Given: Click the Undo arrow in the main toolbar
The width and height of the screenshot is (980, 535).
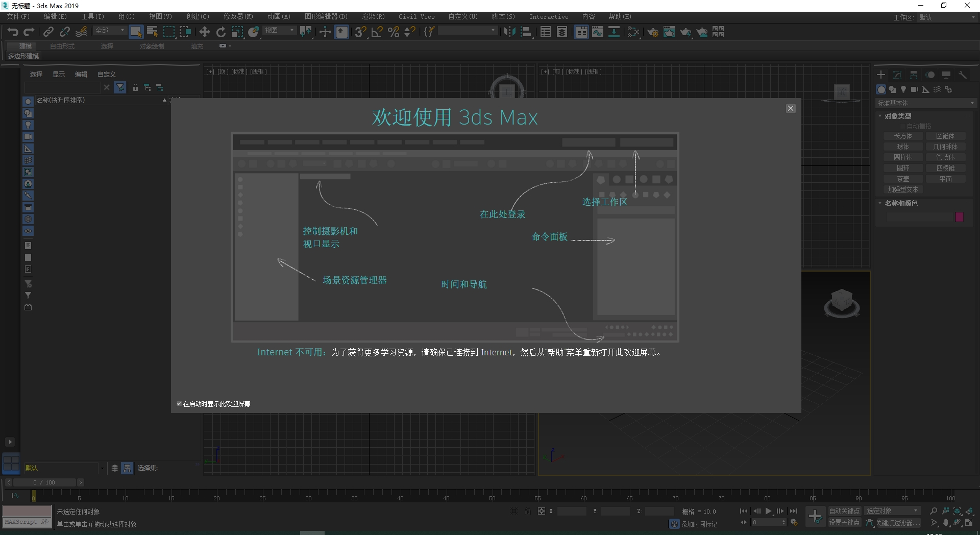Looking at the screenshot, I should tap(13, 32).
